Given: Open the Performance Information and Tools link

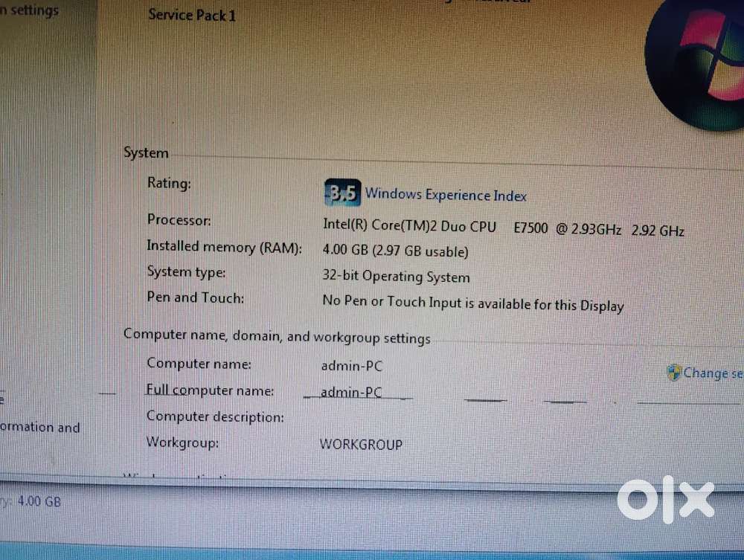Looking at the screenshot, I should (x=39, y=428).
